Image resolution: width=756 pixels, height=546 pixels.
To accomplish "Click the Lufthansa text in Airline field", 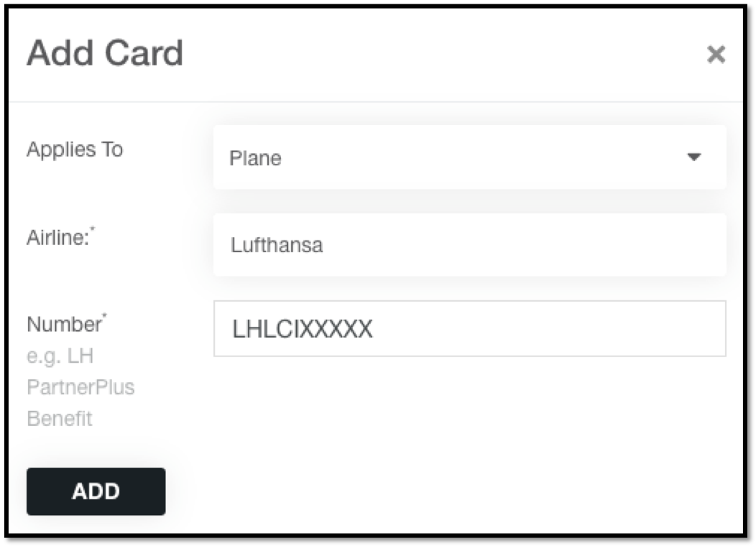I will click(x=276, y=245).
